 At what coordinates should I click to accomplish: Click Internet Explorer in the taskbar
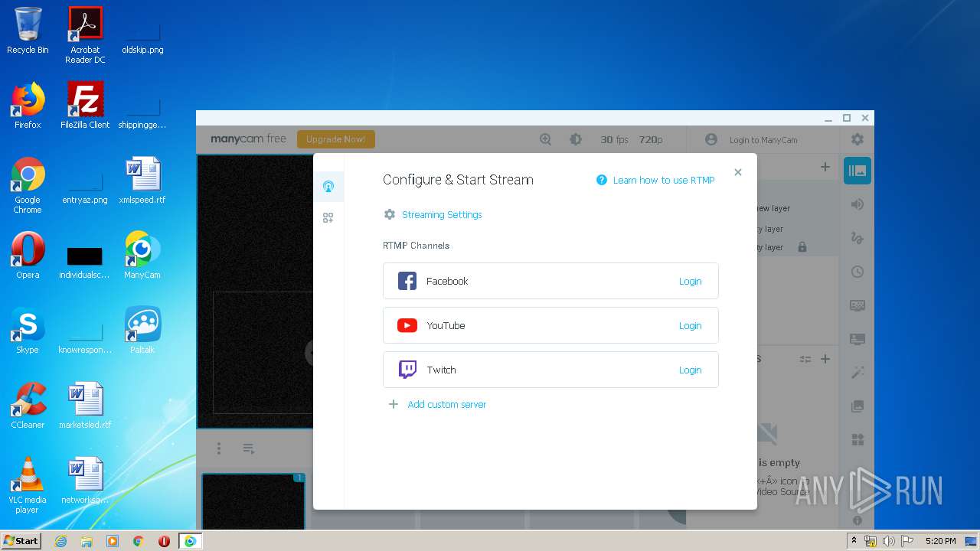point(60,541)
